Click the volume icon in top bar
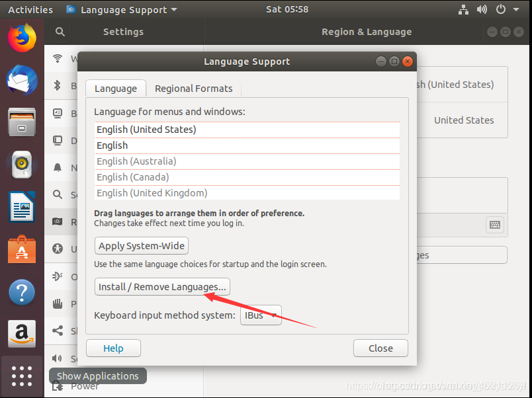 click(482, 9)
